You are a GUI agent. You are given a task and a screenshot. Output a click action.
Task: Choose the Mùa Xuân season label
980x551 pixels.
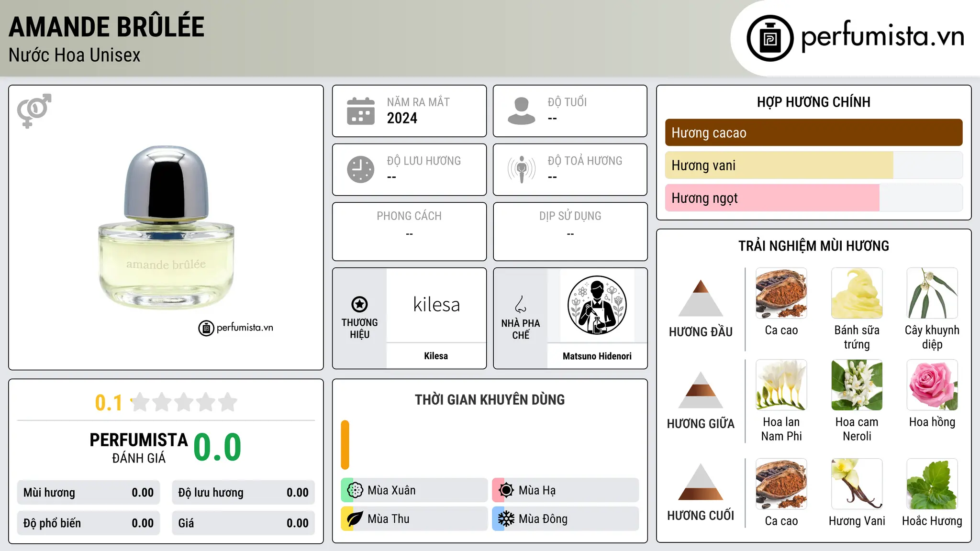[391, 490]
